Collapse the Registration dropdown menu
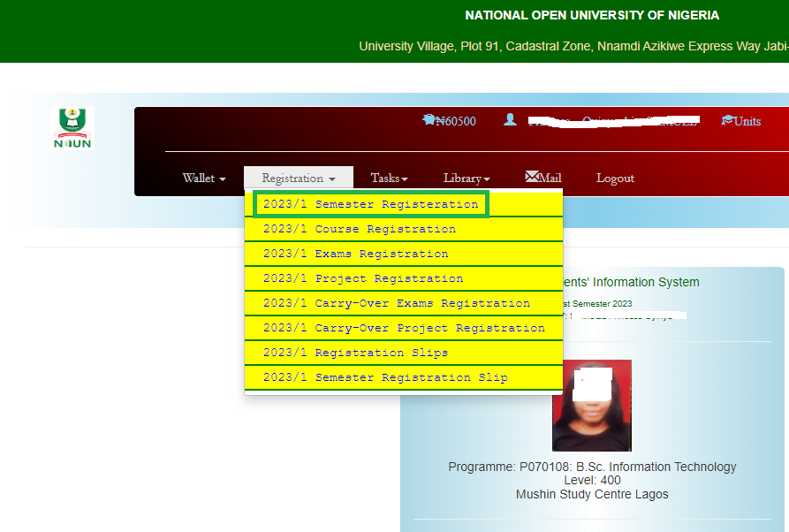 [299, 179]
